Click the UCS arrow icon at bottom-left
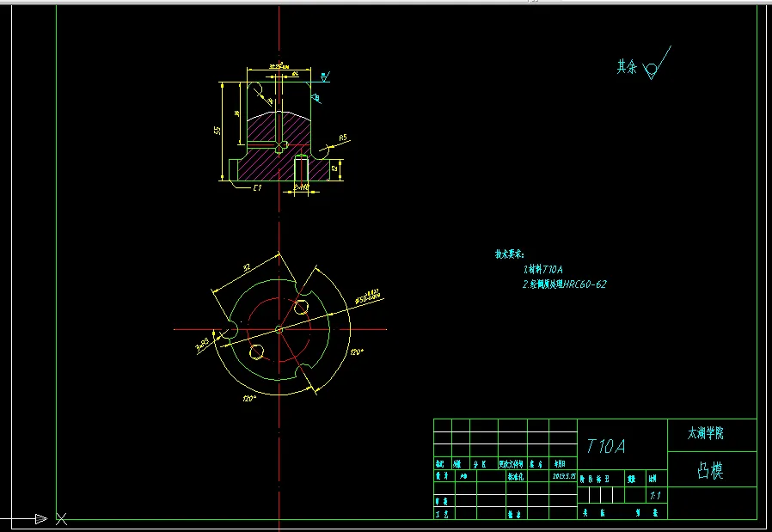The width and height of the screenshot is (772, 532). [41, 519]
